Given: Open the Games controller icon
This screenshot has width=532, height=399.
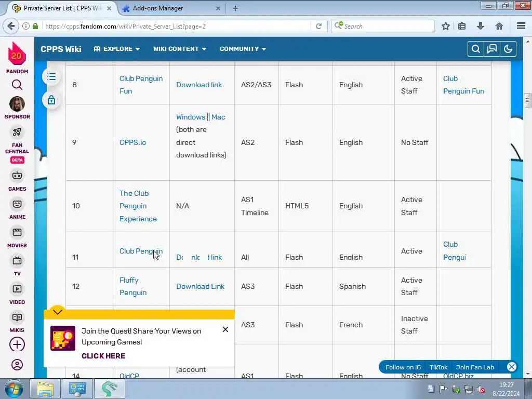Looking at the screenshot, I should click(17, 176).
